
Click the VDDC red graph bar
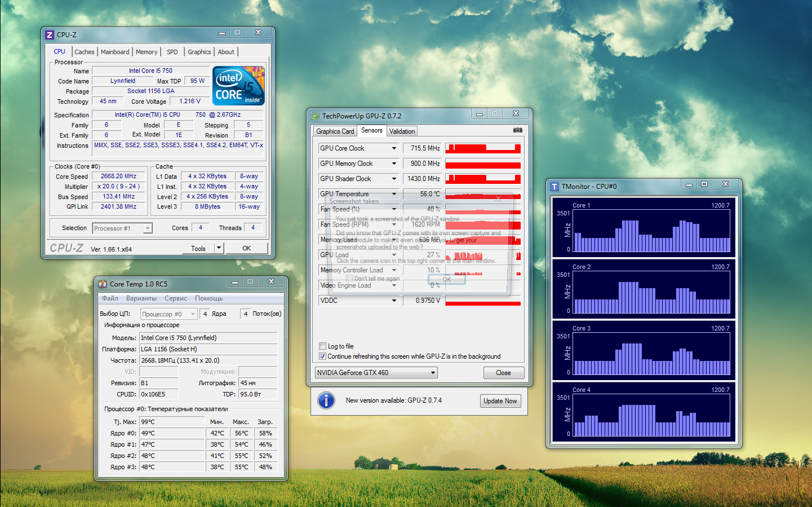(x=483, y=301)
